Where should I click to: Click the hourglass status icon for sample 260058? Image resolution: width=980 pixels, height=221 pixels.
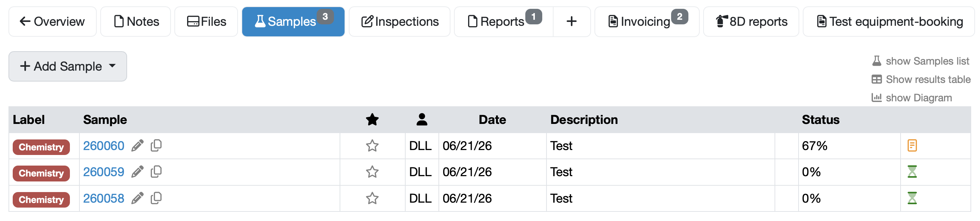912,198
